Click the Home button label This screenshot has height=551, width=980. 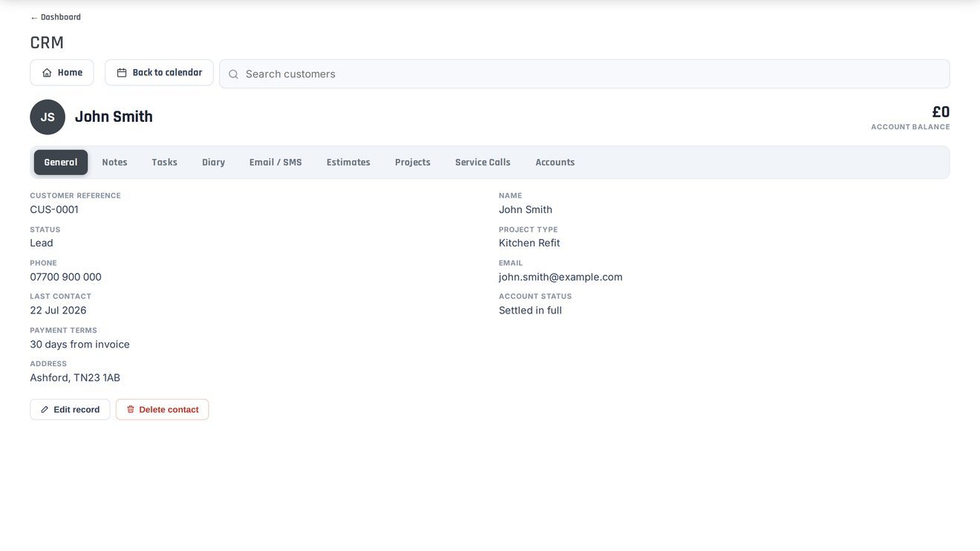(70, 73)
